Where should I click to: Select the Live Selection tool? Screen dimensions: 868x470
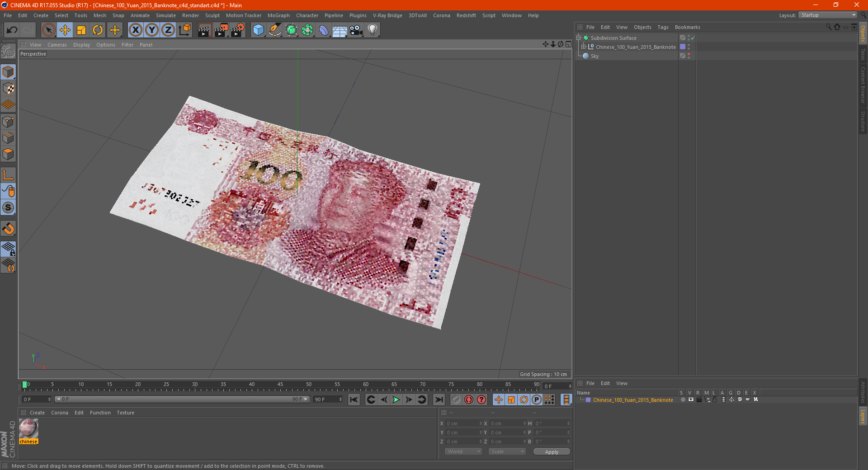48,30
